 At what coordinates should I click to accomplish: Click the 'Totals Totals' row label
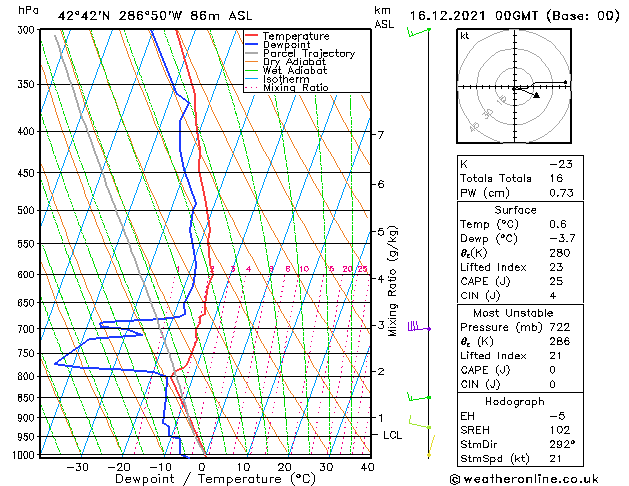pos(496,179)
